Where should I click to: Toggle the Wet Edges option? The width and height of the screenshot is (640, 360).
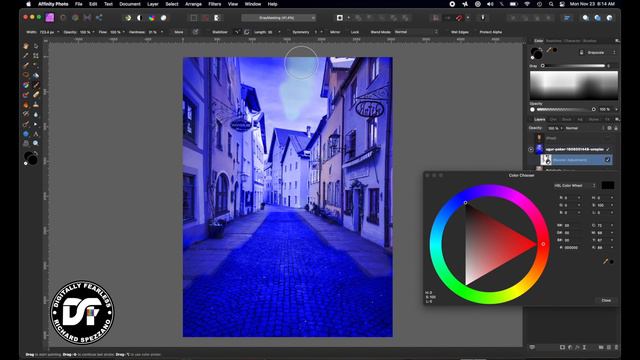click(x=460, y=32)
